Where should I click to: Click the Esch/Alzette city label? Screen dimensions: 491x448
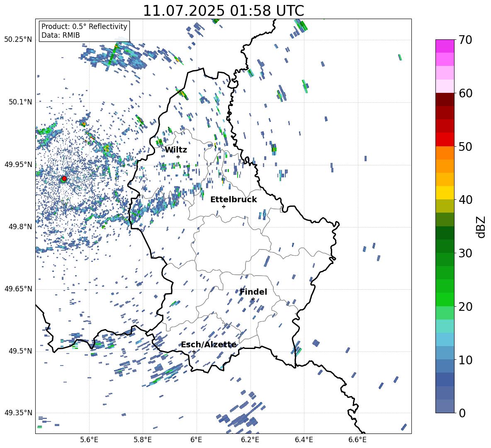pos(209,345)
